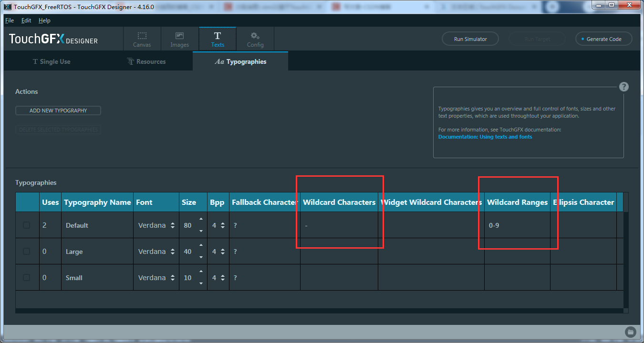Viewport: 644px width, 343px height.
Task: Tick the checkbox for Default typography
Action: pyautogui.click(x=27, y=225)
